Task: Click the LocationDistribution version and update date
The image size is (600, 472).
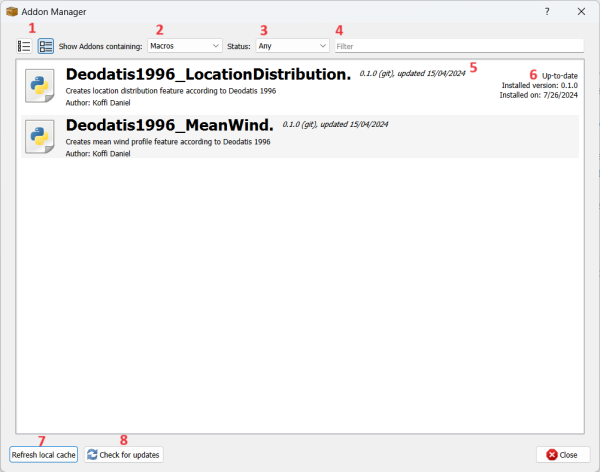Action: pos(413,74)
